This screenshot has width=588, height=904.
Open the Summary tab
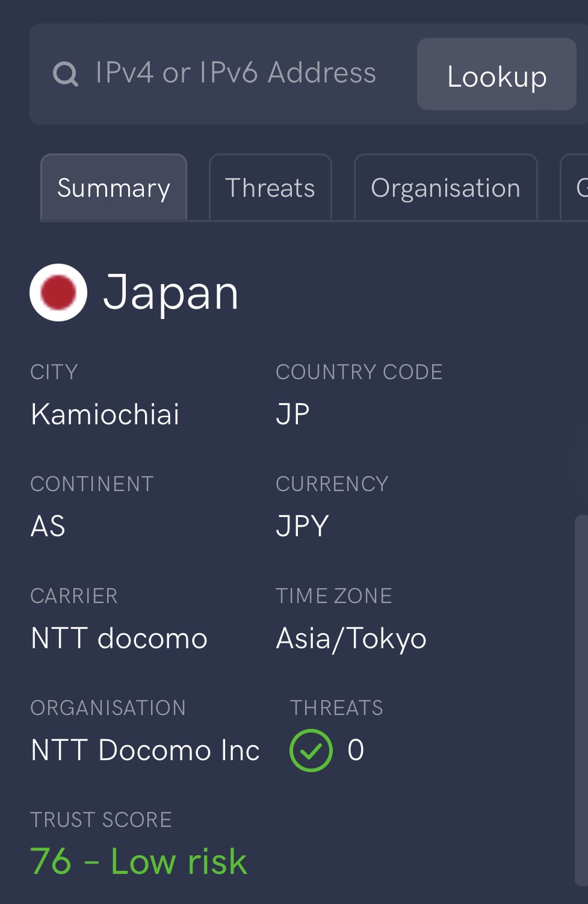(114, 187)
